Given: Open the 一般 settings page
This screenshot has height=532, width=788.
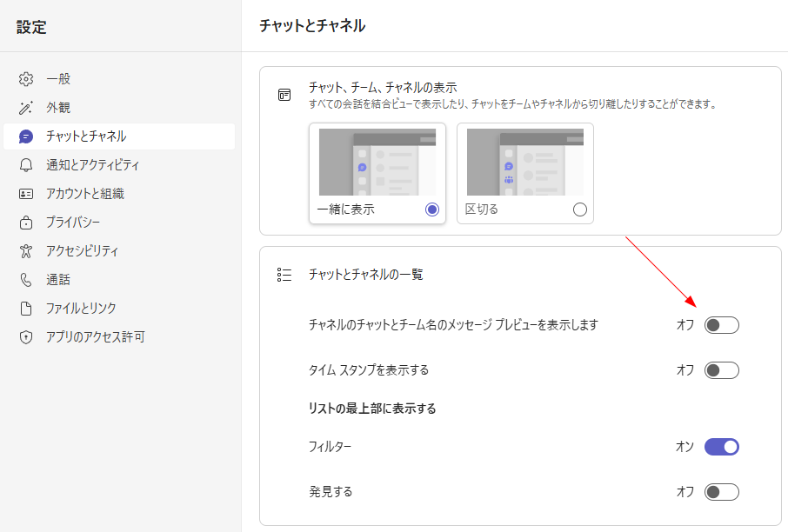Looking at the screenshot, I should (119, 79).
